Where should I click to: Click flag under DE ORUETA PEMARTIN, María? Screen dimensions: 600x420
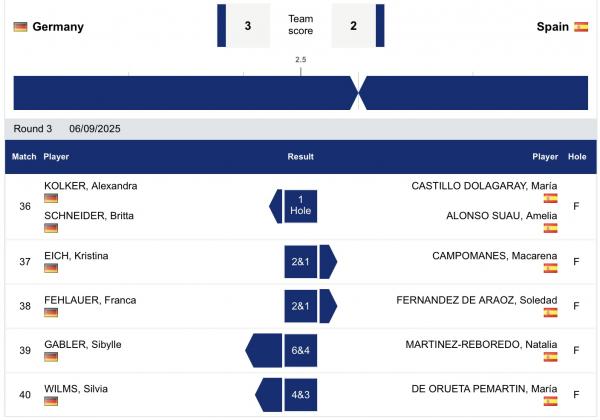550,401
